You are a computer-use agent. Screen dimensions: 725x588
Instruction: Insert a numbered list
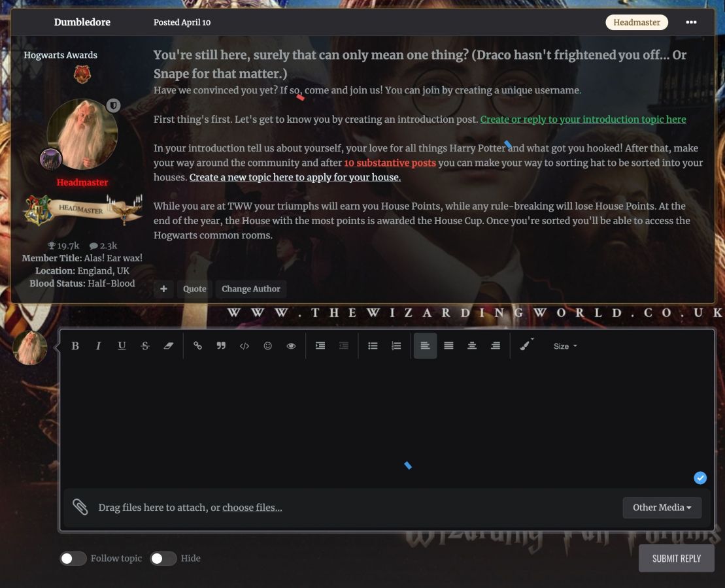coord(396,346)
